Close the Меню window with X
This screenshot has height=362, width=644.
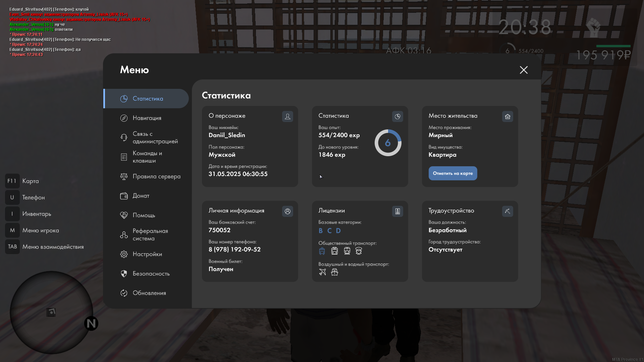(x=524, y=70)
